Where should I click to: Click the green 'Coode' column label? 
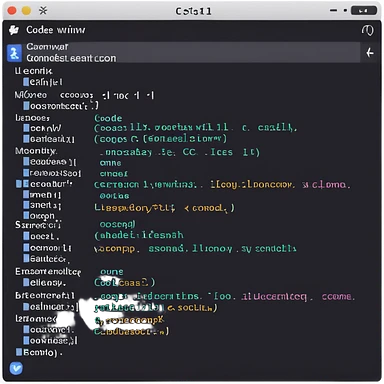[x=108, y=118]
